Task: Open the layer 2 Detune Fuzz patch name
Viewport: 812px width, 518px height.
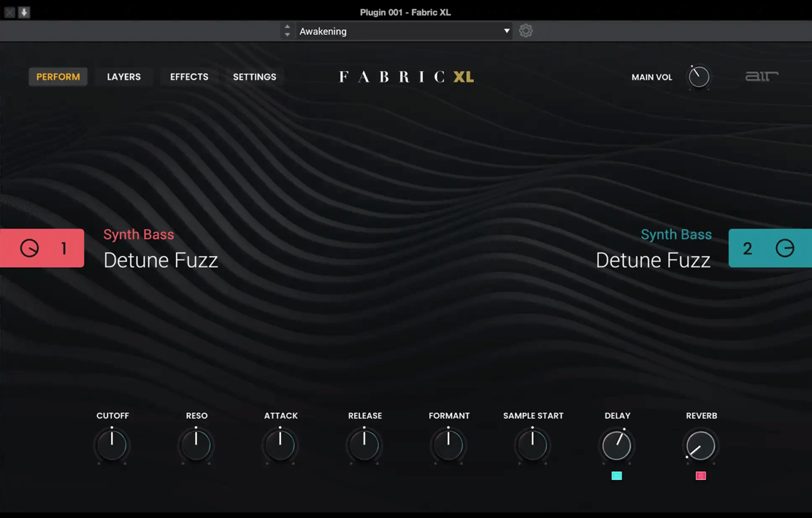Action: point(653,260)
